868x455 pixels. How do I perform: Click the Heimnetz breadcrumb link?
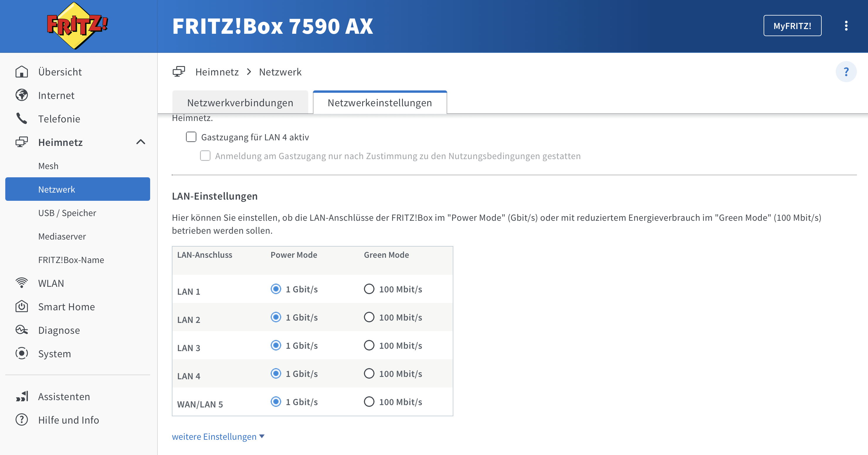pyautogui.click(x=217, y=72)
